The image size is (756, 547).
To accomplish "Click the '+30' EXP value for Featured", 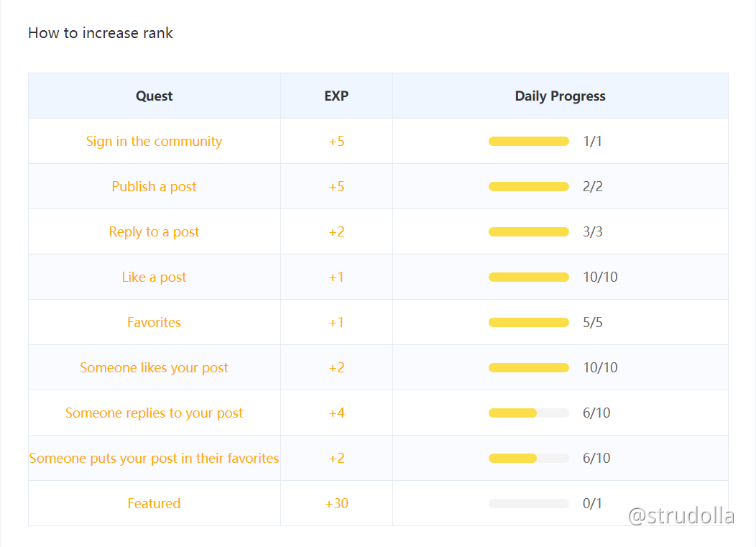I will pyautogui.click(x=336, y=503).
